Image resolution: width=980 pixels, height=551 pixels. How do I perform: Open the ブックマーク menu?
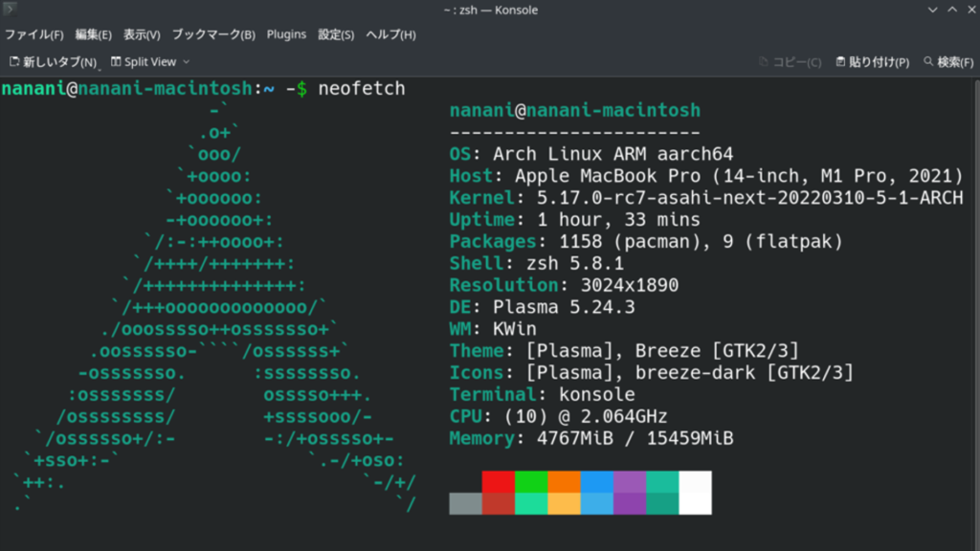pyautogui.click(x=212, y=33)
